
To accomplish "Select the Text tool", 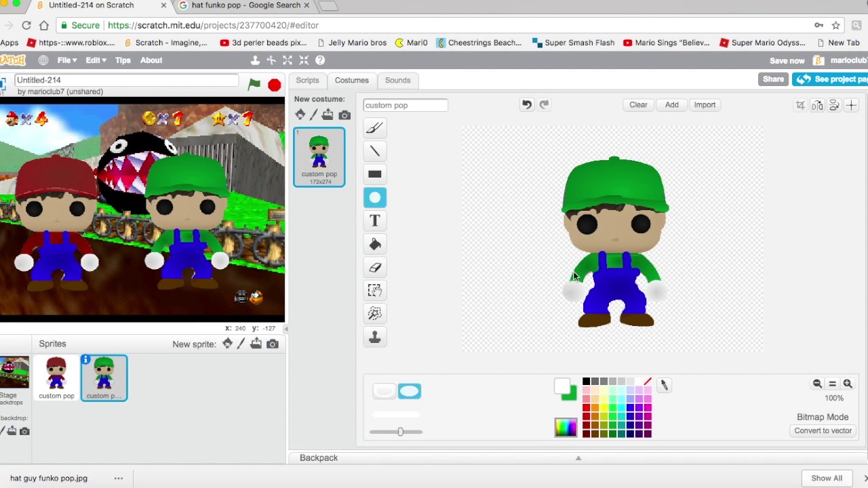I will coord(374,220).
